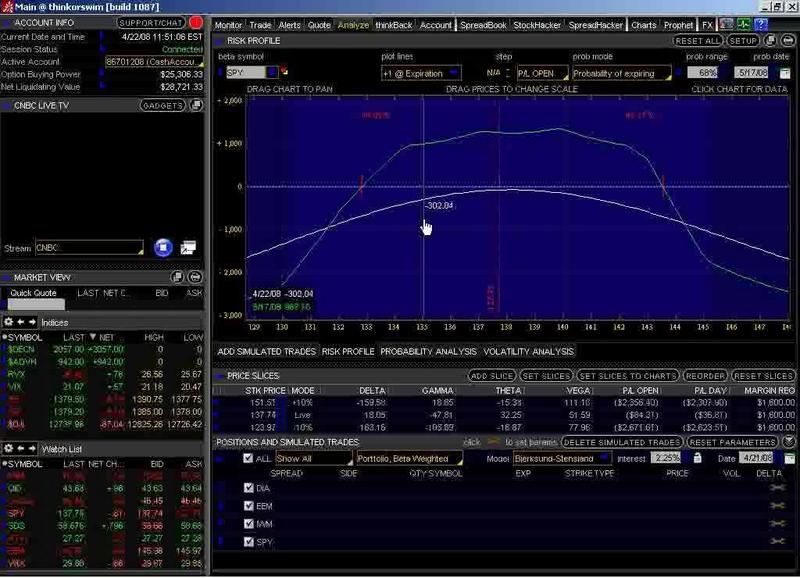Screen dimensions: 800x578
Task: Click DELETE SIMULATED TRADES button
Action: tap(622, 442)
